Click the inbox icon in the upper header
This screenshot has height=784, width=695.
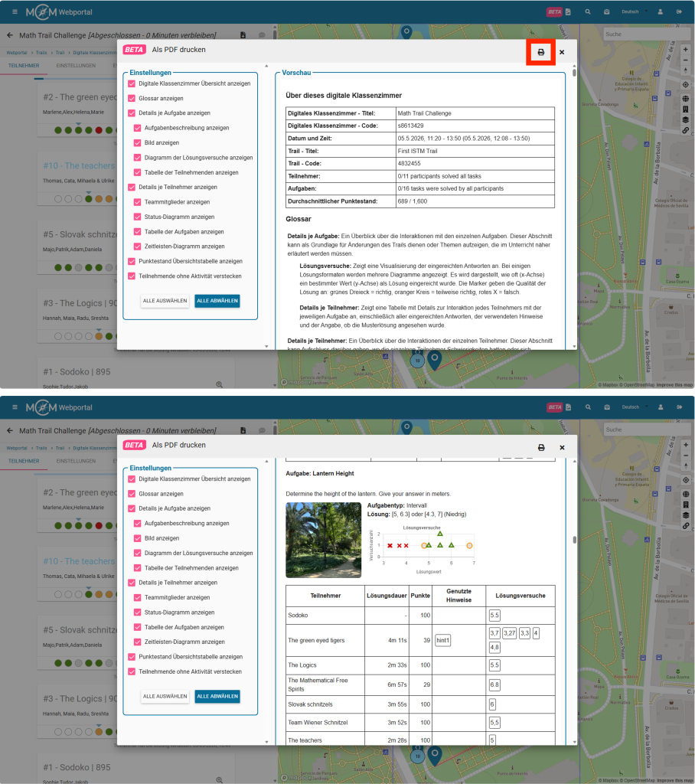click(x=606, y=11)
